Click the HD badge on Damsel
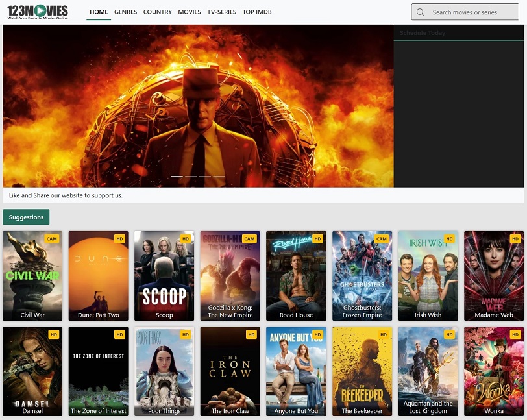 point(54,334)
